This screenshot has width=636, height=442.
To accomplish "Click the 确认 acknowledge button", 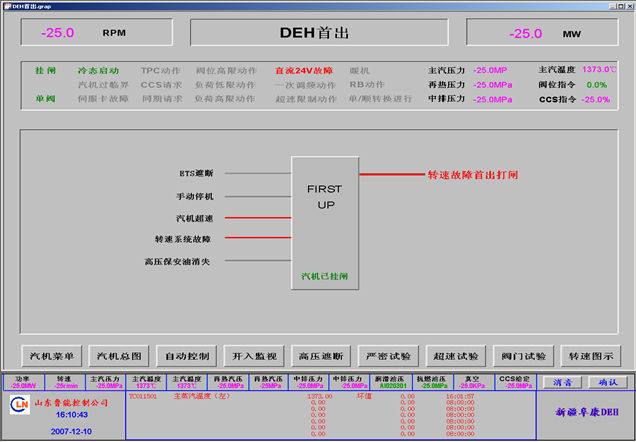I will [608, 382].
